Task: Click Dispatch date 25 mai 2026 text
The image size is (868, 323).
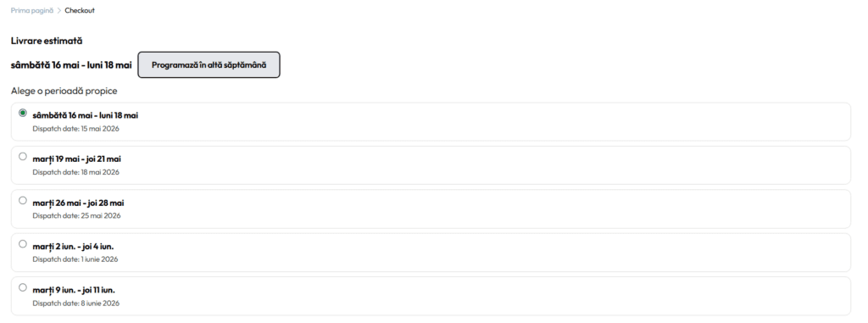Action: point(76,216)
